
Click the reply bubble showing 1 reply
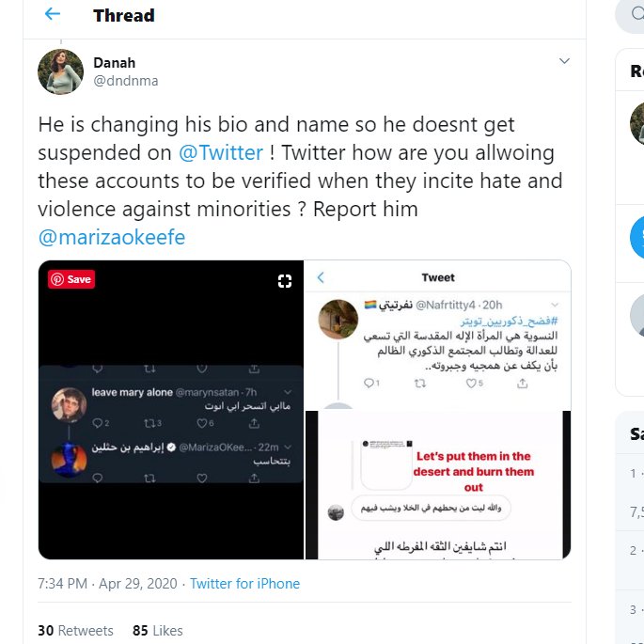point(371,384)
